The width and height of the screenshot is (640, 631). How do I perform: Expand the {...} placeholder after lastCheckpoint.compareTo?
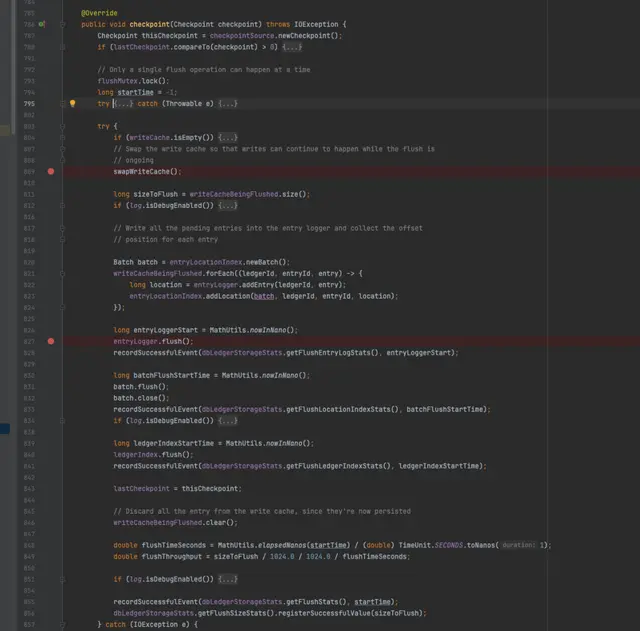(x=292, y=47)
